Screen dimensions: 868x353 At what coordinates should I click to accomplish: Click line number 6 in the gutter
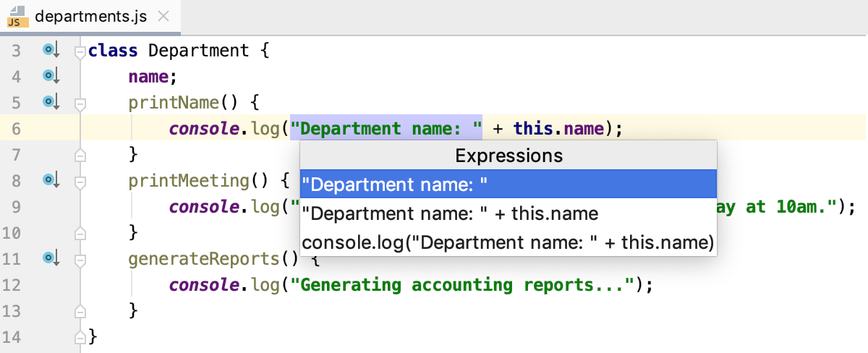tap(17, 129)
